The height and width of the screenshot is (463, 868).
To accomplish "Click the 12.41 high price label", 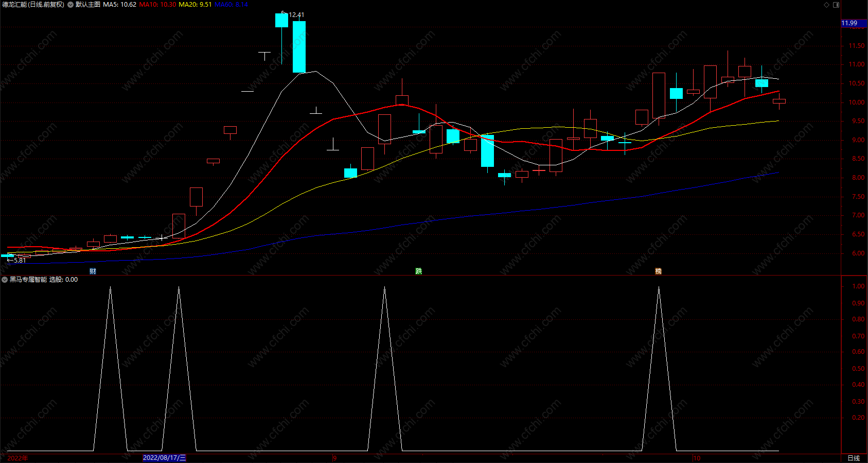I will click(296, 15).
